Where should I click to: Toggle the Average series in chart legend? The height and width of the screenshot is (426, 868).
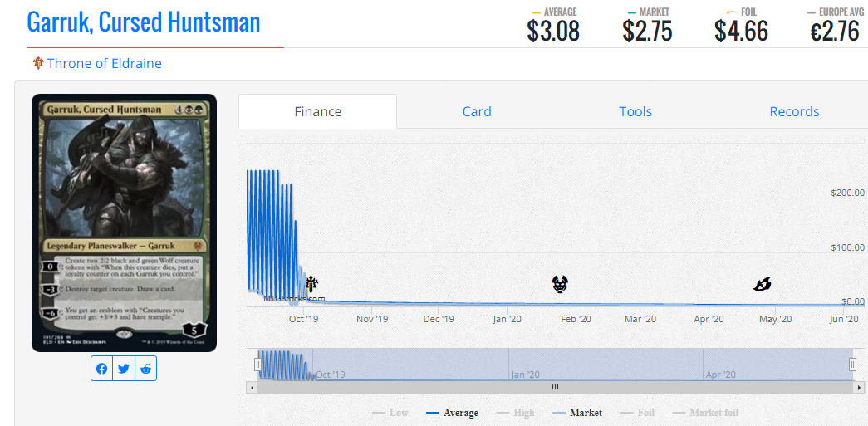pos(452,413)
